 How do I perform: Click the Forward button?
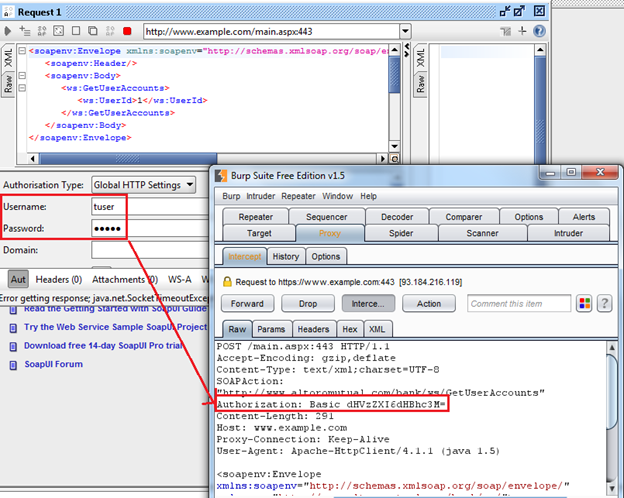tap(246, 303)
